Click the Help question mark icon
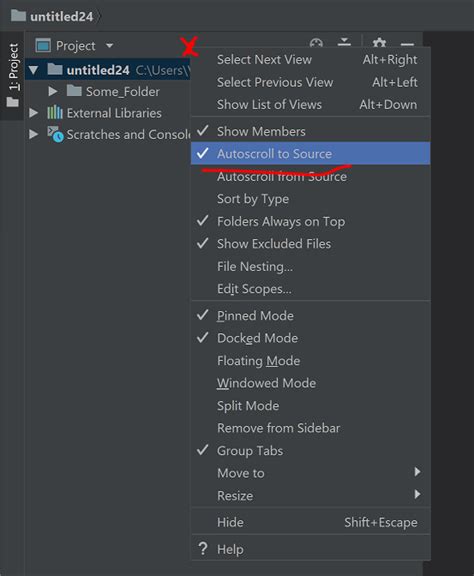This screenshot has height=576, width=474. (x=203, y=549)
